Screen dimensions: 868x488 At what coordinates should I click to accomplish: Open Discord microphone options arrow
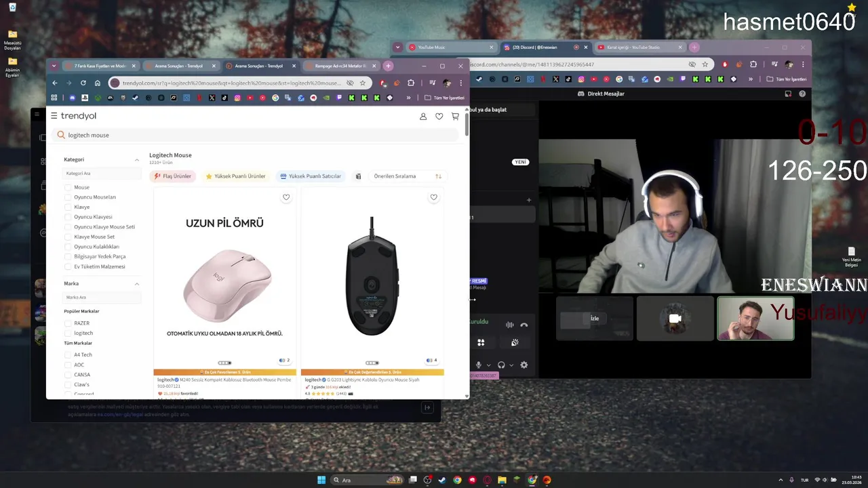[488, 365]
